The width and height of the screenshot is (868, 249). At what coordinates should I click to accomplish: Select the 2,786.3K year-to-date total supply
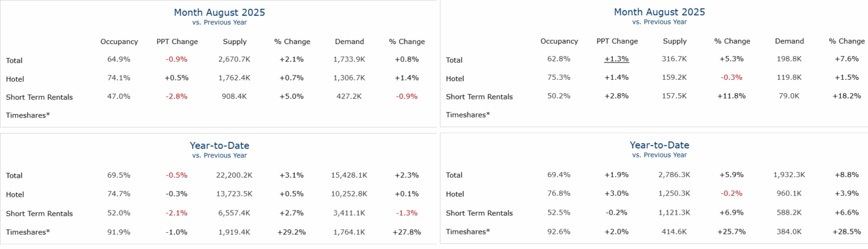[674, 175]
